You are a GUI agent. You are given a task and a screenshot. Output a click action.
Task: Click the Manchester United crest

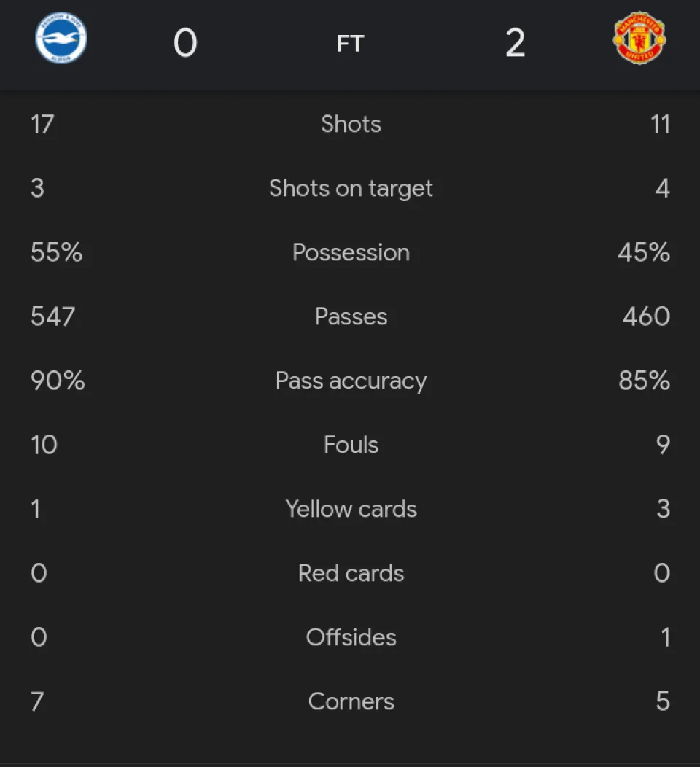pyautogui.click(x=639, y=38)
